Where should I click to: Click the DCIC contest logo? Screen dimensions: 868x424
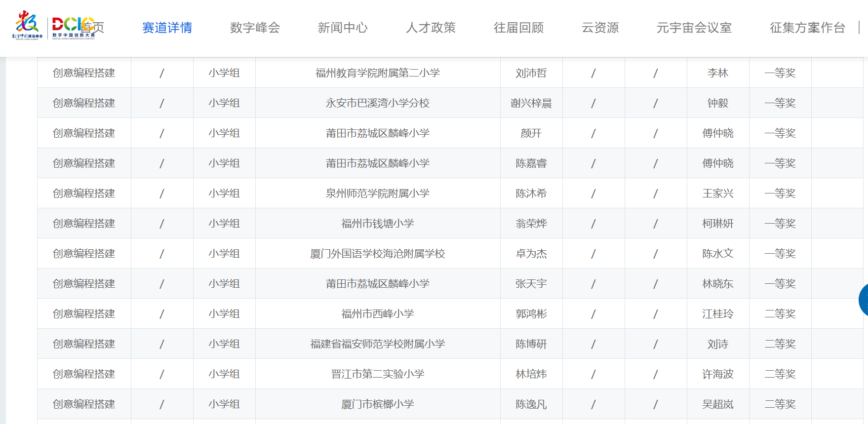(74, 27)
